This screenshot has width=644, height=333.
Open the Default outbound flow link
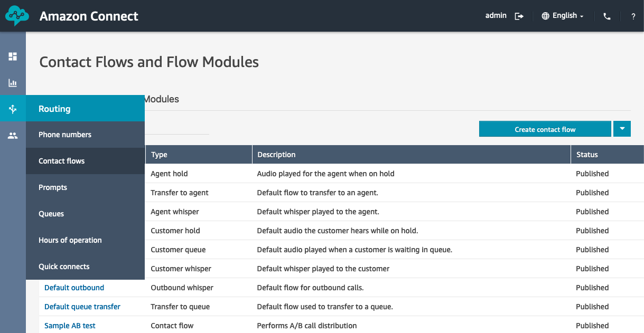click(x=74, y=288)
